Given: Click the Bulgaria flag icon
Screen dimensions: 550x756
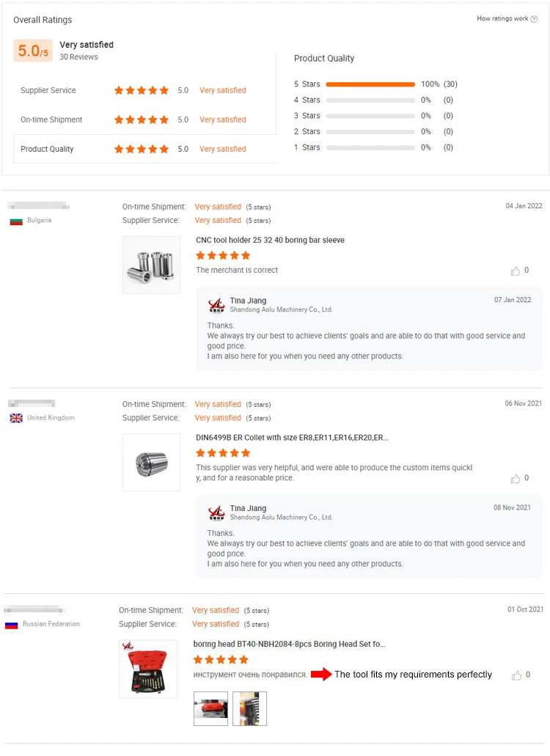Looking at the screenshot, I should (x=16, y=221).
